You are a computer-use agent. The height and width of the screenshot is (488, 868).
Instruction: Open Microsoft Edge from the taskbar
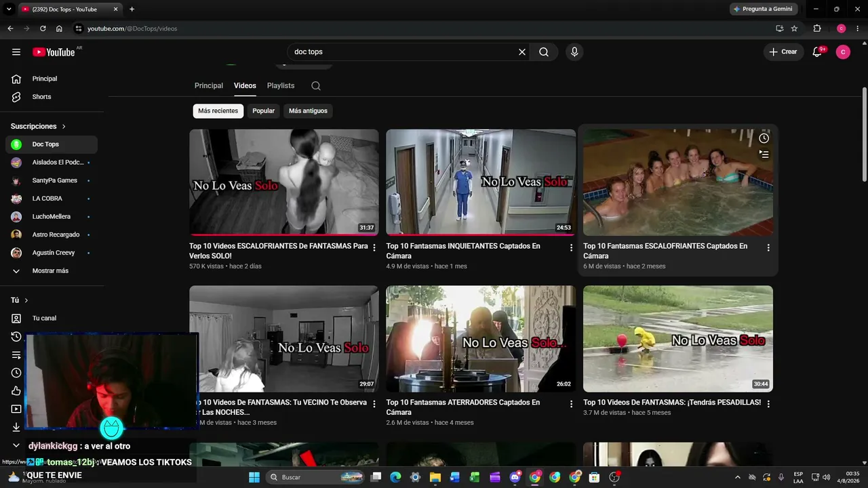[395, 477]
